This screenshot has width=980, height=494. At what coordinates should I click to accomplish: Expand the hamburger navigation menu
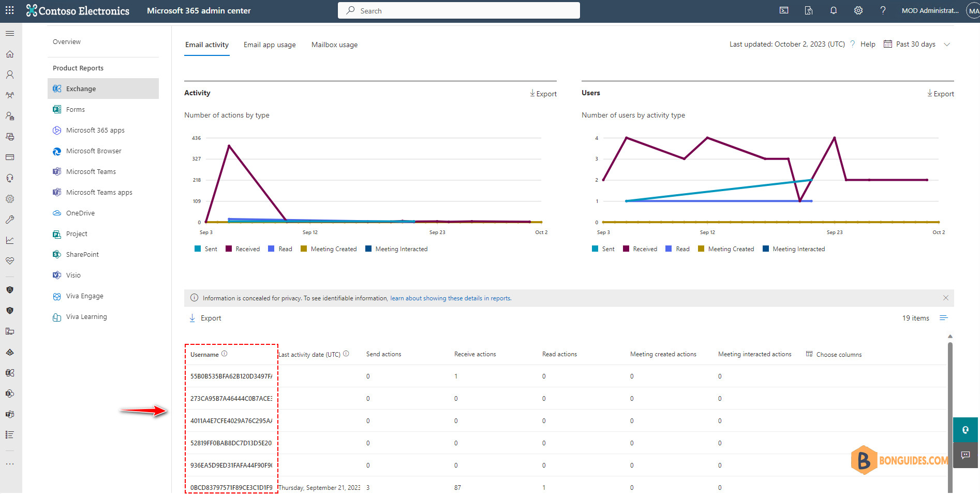pos(10,34)
